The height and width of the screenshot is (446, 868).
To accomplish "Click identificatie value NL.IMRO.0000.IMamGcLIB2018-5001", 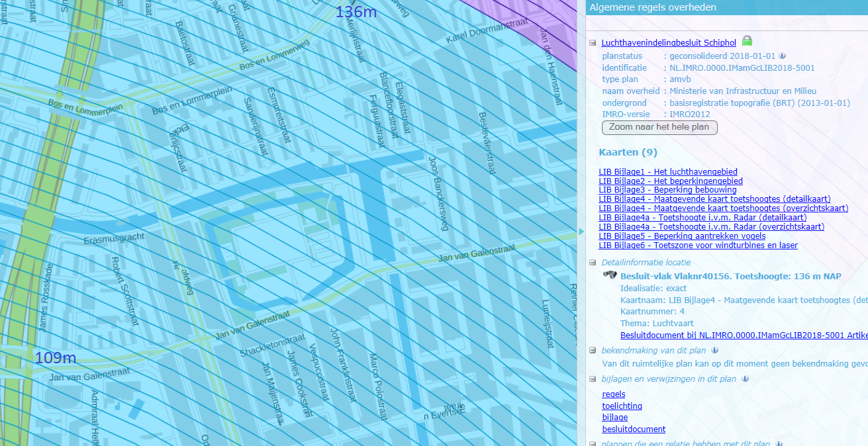I will tap(742, 68).
